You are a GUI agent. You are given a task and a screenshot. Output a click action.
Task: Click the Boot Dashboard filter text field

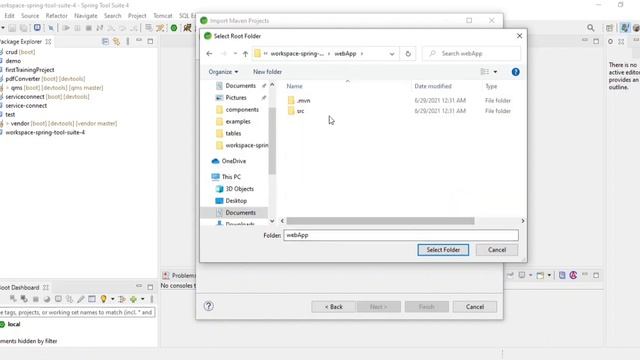(78, 312)
